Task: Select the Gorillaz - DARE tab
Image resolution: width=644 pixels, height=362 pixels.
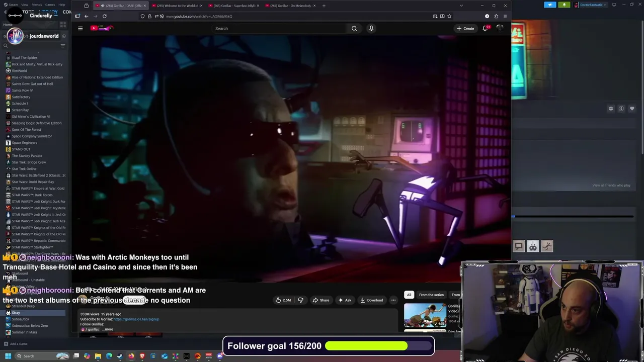Action: coord(121,6)
